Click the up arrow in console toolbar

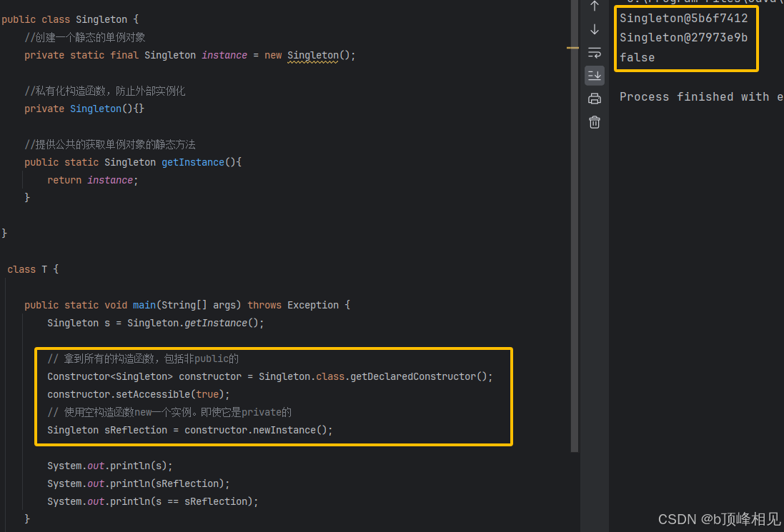pyautogui.click(x=594, y=6)
